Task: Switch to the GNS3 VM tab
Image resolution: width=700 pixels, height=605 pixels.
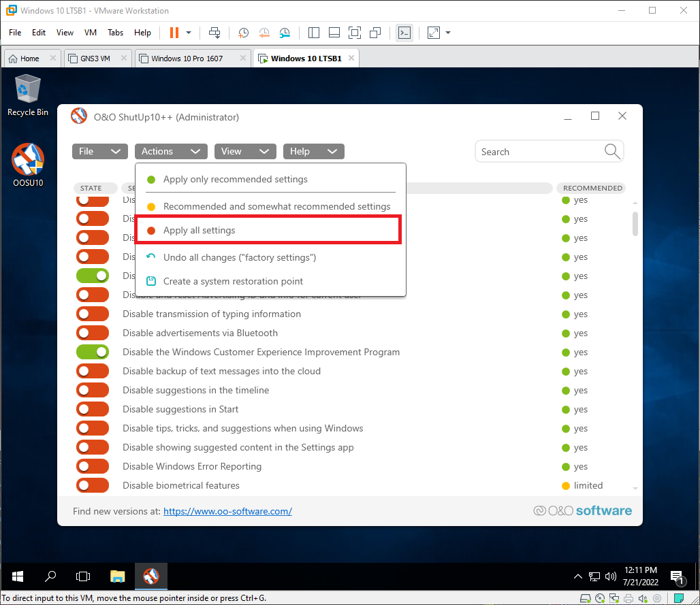Action: pyautogui.click(x=95, y=59)
